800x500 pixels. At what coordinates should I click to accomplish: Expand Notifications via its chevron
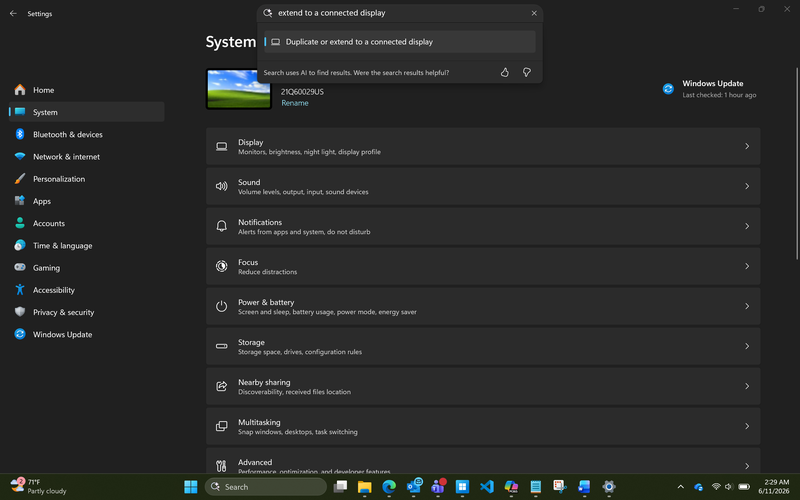747,226
